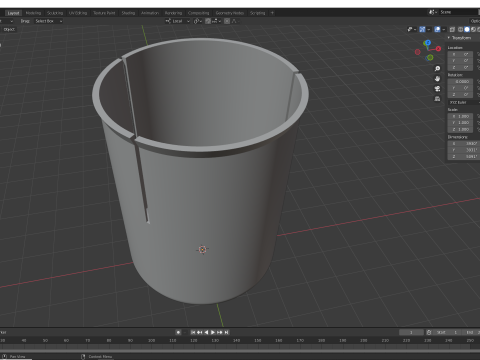Switch to solid viewport shading
Image resolution: width=480 pixels, height=360 pixels.
point(467,30)
